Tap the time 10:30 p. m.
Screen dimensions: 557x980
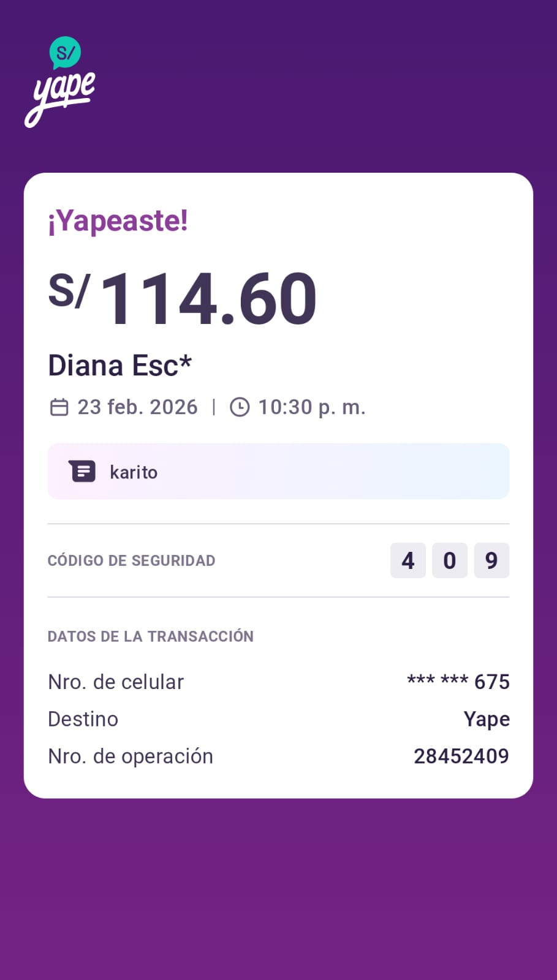311,407
